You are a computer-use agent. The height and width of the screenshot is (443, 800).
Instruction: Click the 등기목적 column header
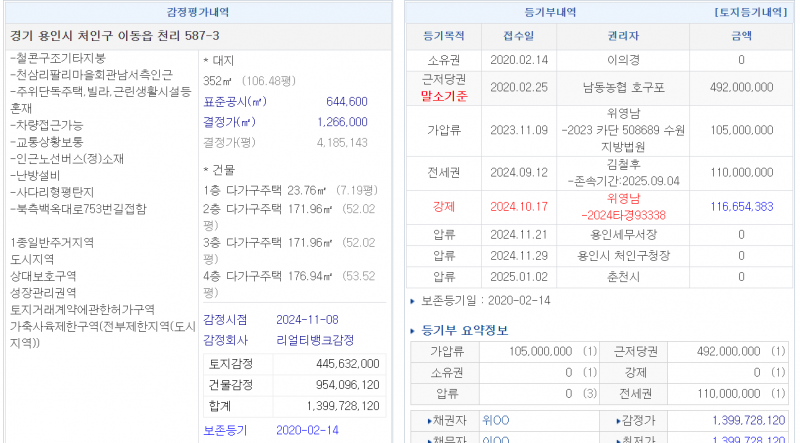click(x=445, y=35)
